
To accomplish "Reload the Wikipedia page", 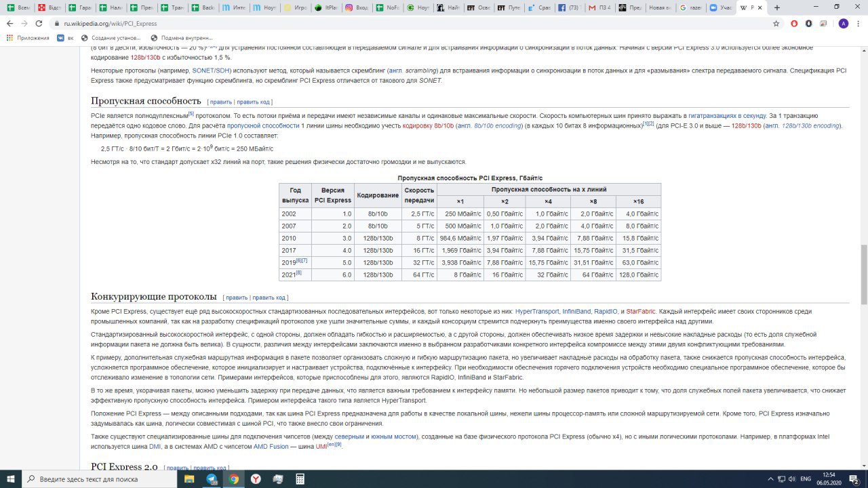I will tap(39, 23).
